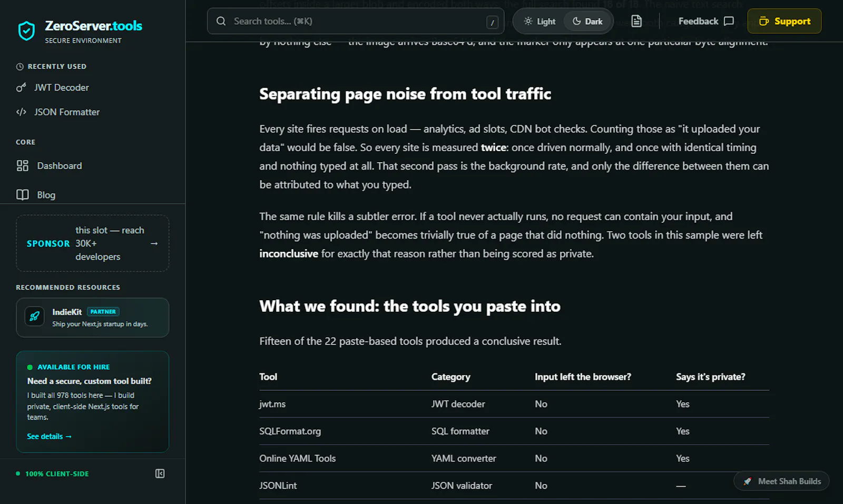The width and height of the screenshot is (843, 504).
Task: Click the jwt.ms table cell
Action: click(272, 404)
